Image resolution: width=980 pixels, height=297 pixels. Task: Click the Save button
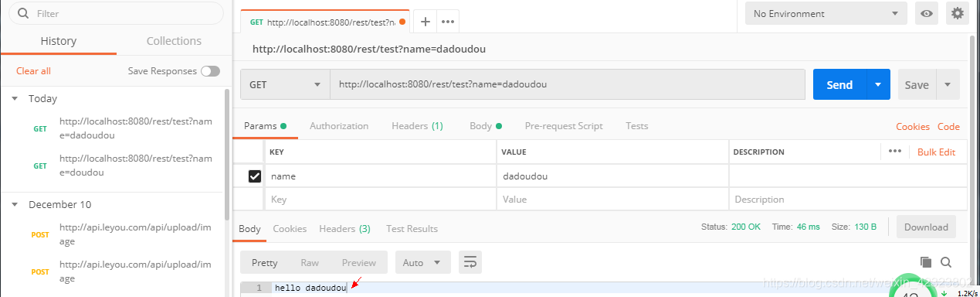(x=917, y=84)
